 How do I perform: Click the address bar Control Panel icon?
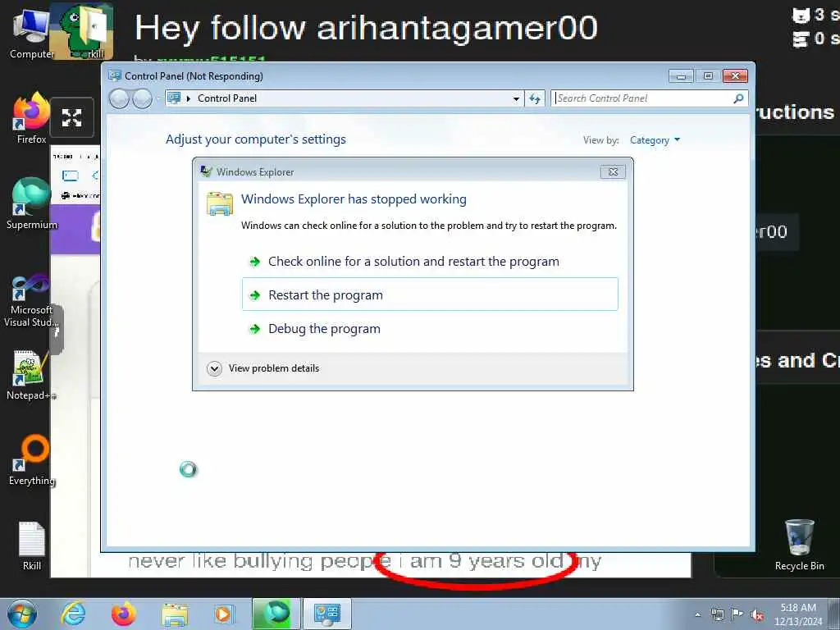(174, 98)
